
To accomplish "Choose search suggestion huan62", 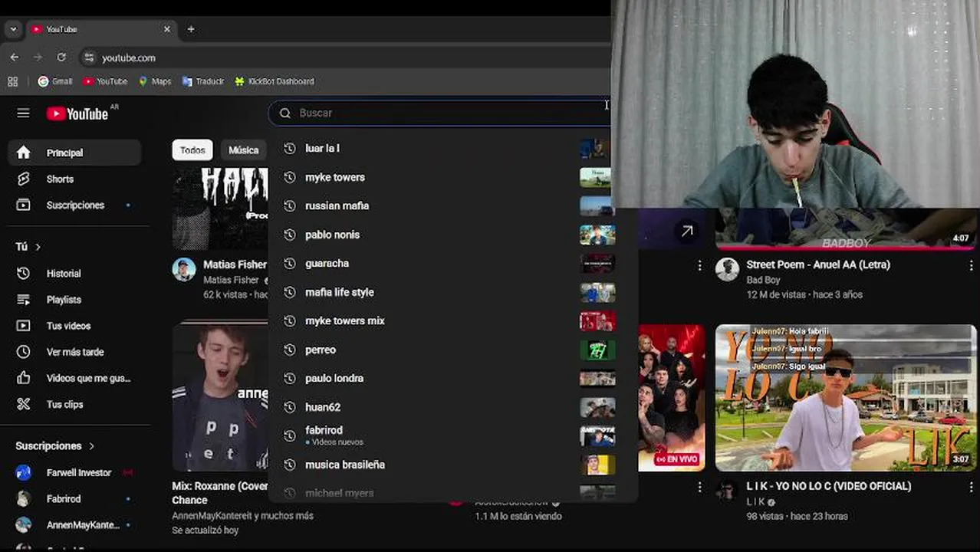I will [x=452, y=407].
